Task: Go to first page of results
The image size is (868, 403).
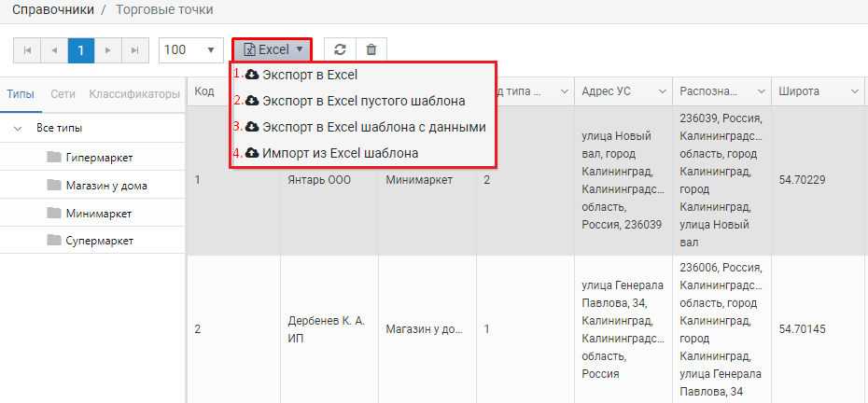Action: point(27,50)
